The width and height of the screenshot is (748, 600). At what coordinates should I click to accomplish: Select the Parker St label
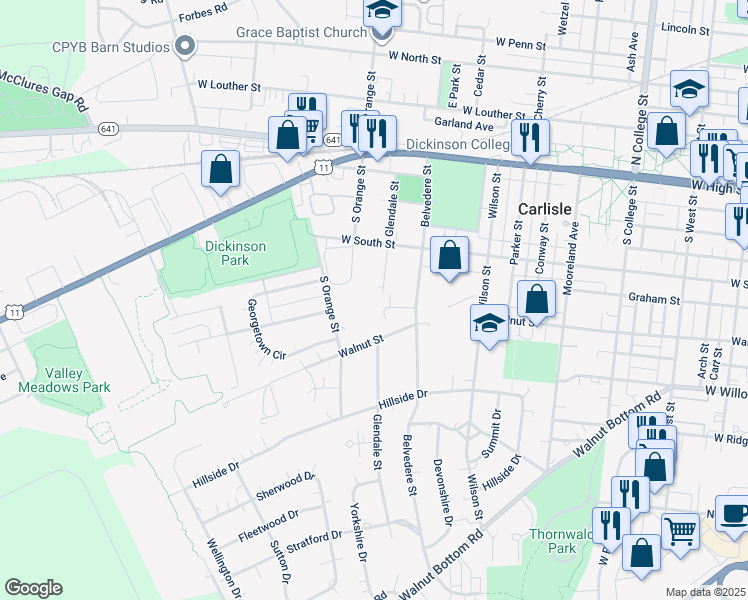pos(516,242)
